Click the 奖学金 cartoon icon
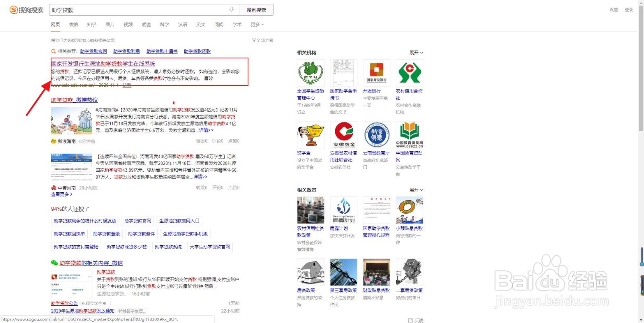 point(311,135)
